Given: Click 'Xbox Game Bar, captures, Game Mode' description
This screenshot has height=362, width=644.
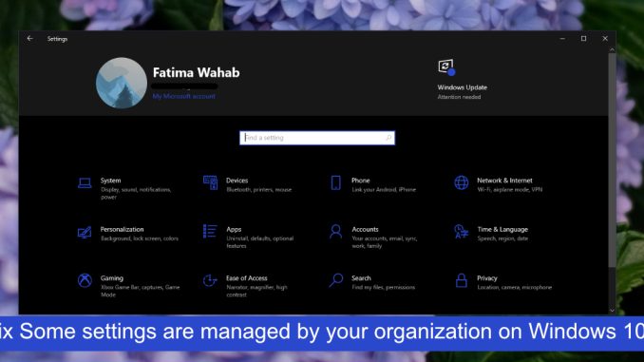Looking at the screenshot, I should [140, 291].
